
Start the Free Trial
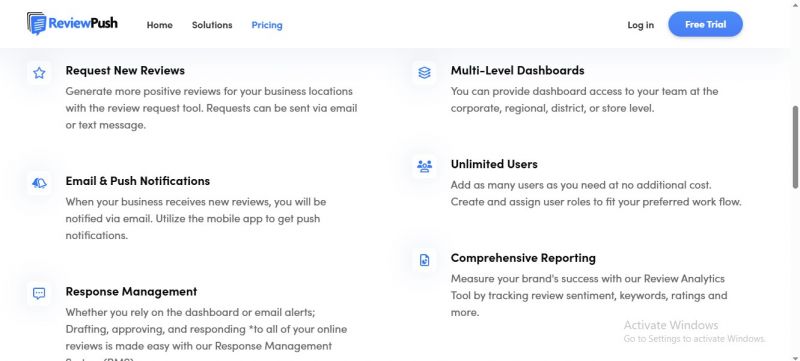tap(706, 24)
